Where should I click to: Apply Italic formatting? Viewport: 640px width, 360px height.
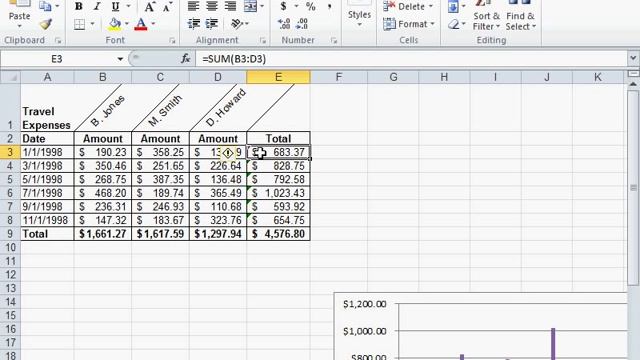pos(97,7)
